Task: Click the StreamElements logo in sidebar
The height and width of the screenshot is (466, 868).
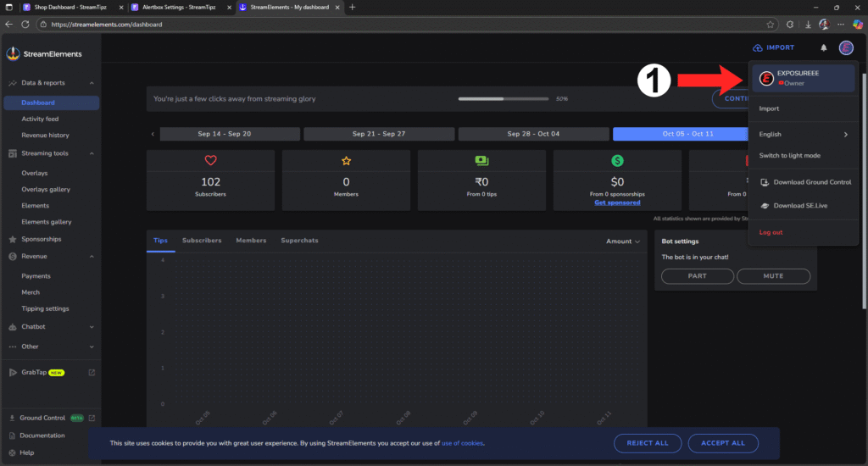Action: click(44, 54)
